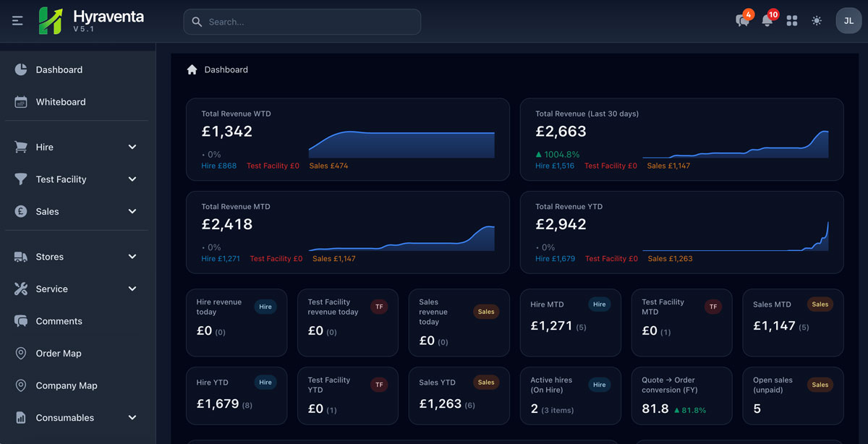Click the Sales badge on Open sales

click(x=820, y=385)
